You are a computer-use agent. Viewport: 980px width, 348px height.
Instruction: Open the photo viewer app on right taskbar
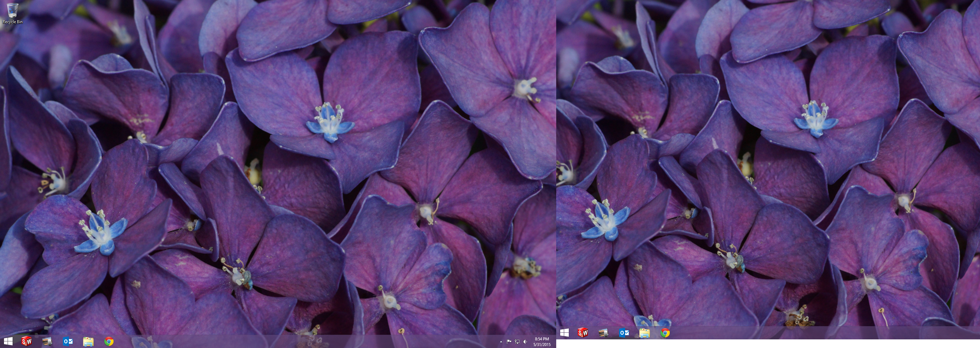click(x=603, y=333)
